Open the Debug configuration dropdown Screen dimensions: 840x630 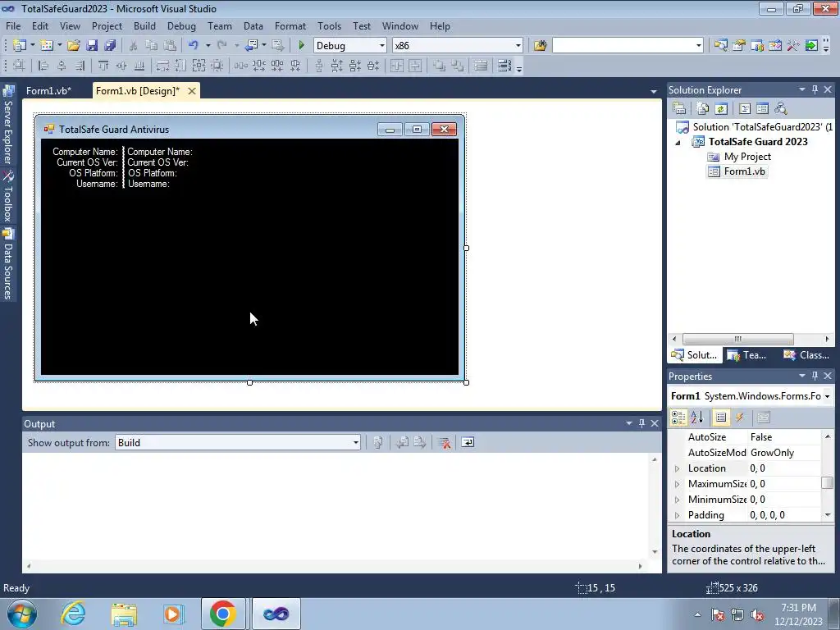381,46
